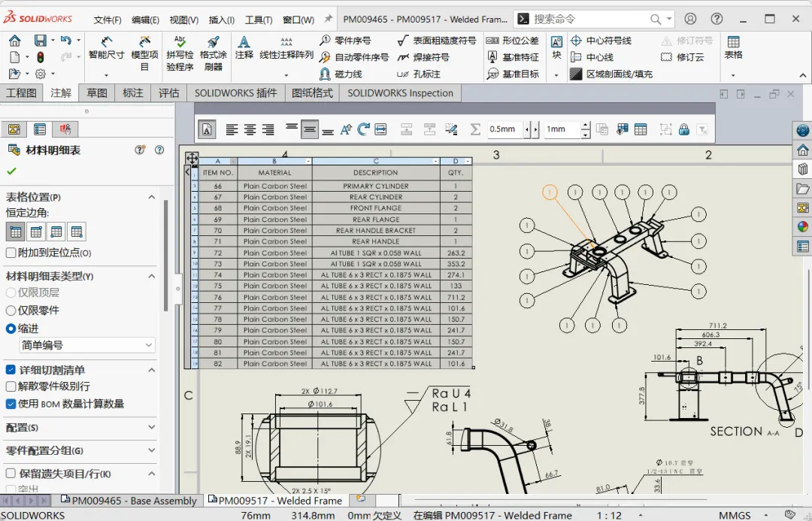Insert a Datum Feature

point(513,57)
